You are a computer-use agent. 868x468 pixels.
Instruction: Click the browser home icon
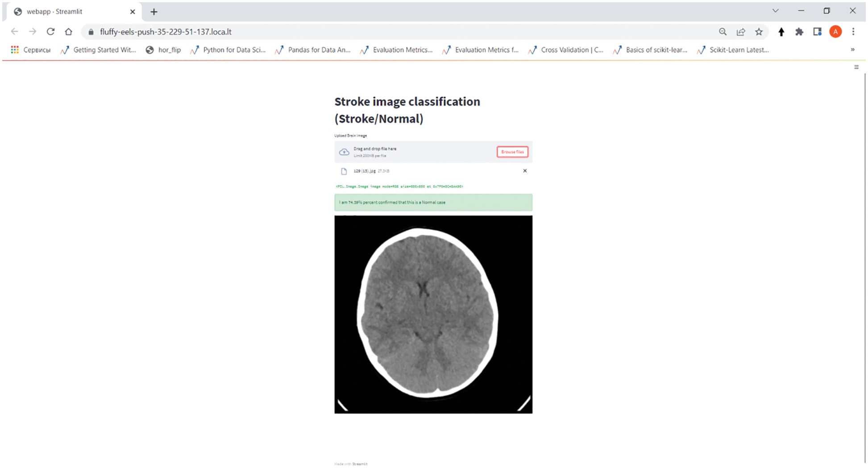pos(68,32)
